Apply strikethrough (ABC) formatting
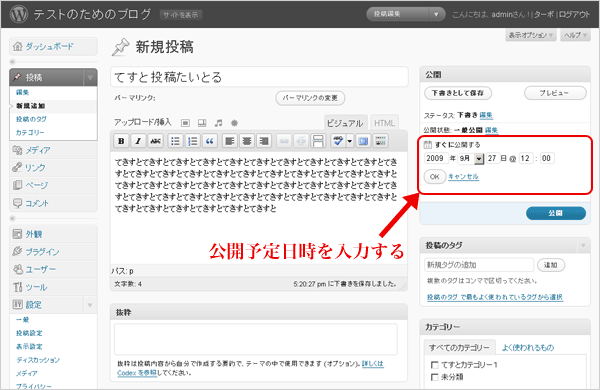The image size is (600, 390). 155,141
